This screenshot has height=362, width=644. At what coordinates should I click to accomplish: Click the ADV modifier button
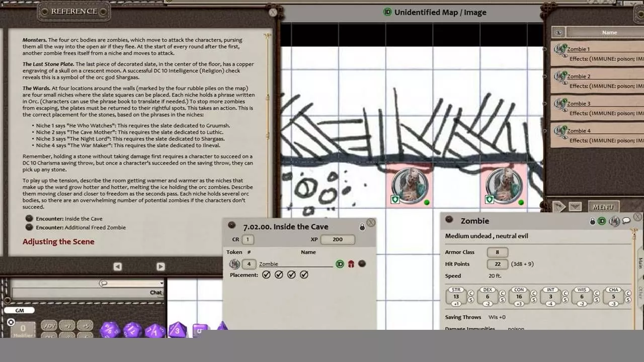(x=49, y=326)
